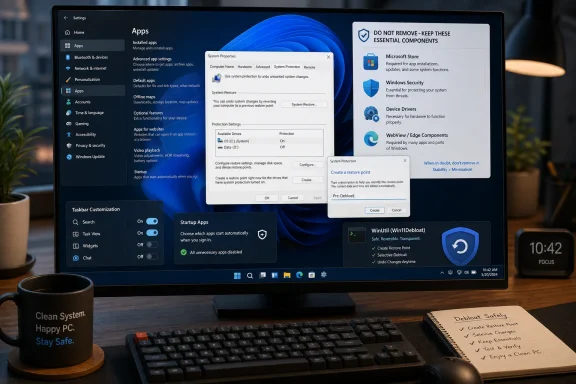The image size is (576, 384).
Task: Open Startup in Apps settings
Action: pos(166,174)
